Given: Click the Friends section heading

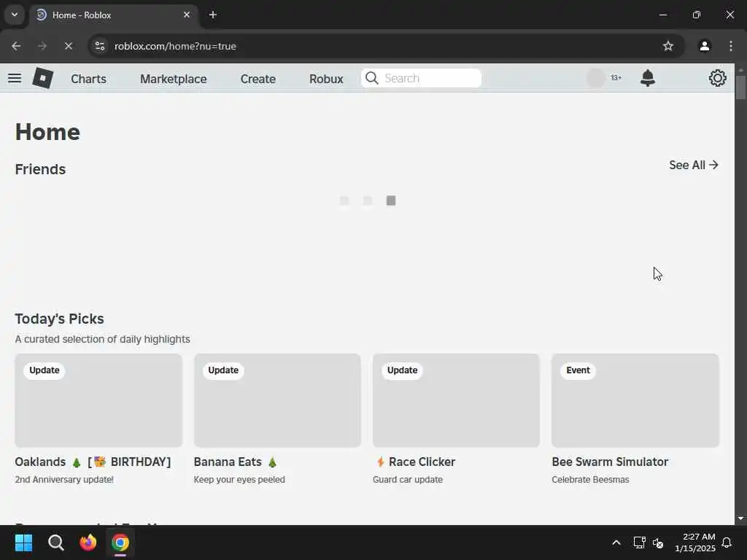Looking at the screenshot, I should click(x=41, y=169).
